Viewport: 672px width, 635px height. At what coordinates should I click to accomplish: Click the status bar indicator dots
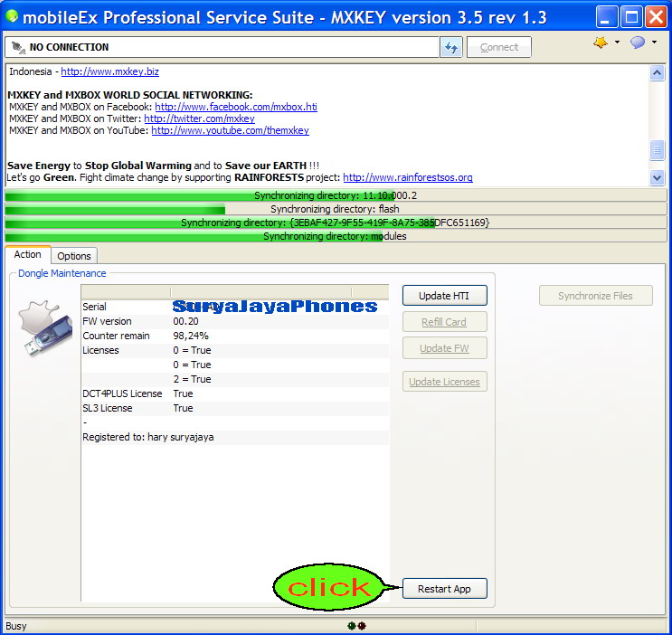(x=356, y=626)
